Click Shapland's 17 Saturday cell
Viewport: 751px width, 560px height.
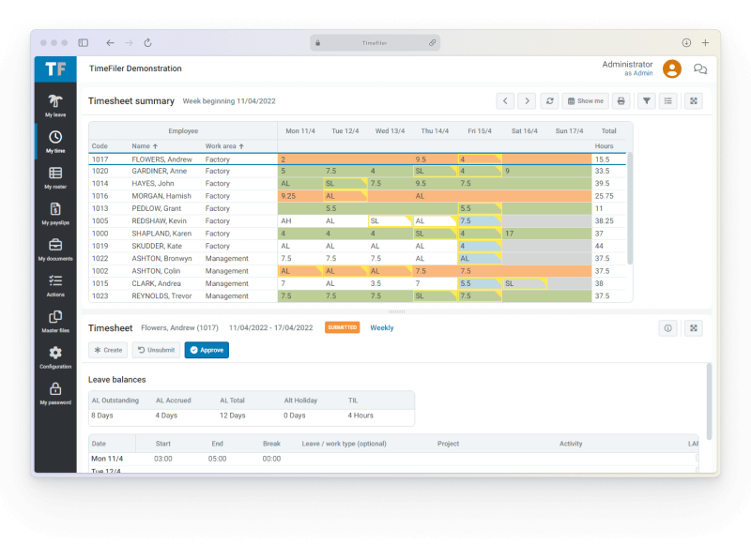524,233
